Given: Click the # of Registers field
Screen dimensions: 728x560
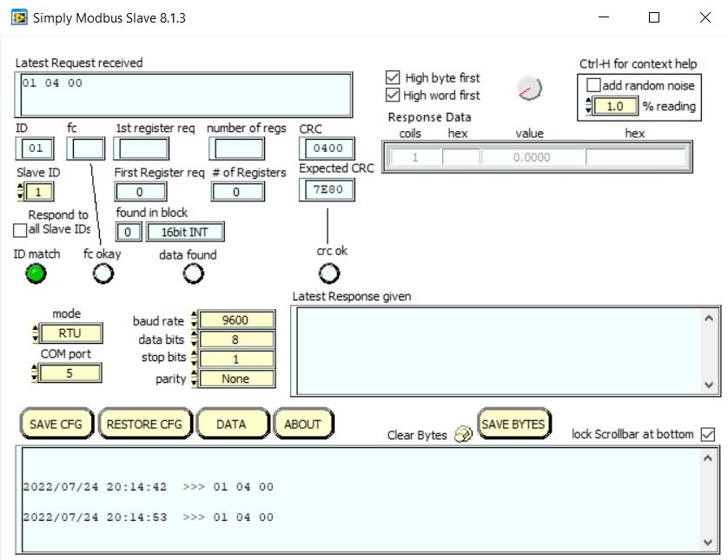Looking at the screenshot, I should pyautogui.click(x=238, y=192).
